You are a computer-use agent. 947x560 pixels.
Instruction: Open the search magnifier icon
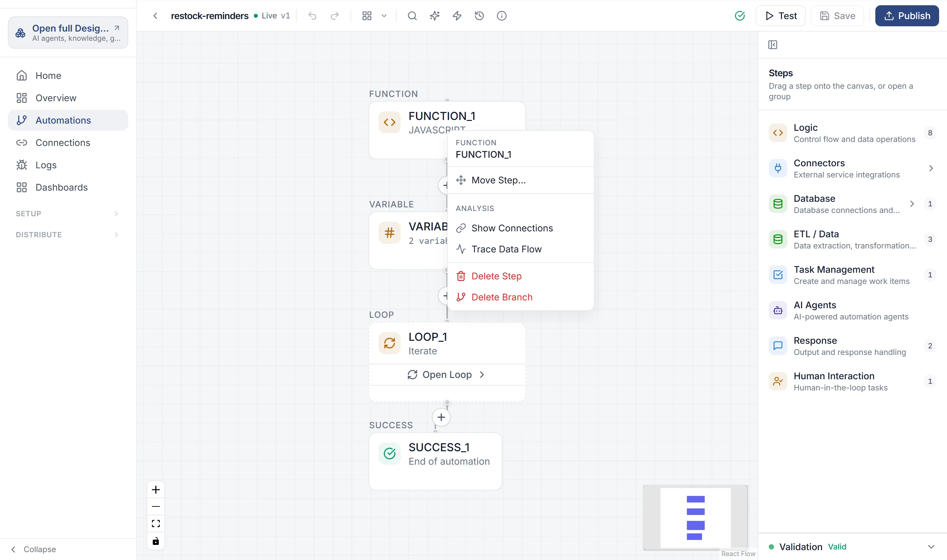pyautogui.click(x=412, y=16)
